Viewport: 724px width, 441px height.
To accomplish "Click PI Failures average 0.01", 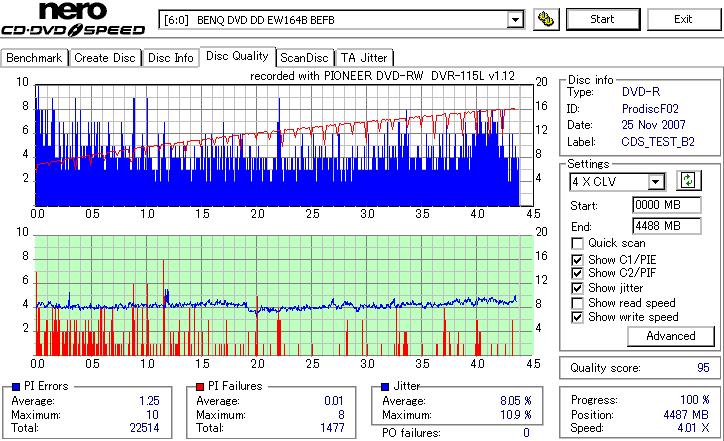I will (x=334, y=401).
